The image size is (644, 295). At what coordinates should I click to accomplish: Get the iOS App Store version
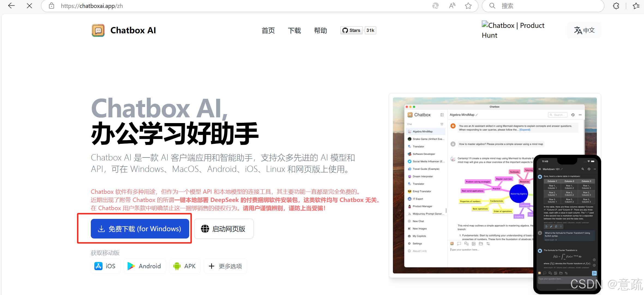click(105, 266)
